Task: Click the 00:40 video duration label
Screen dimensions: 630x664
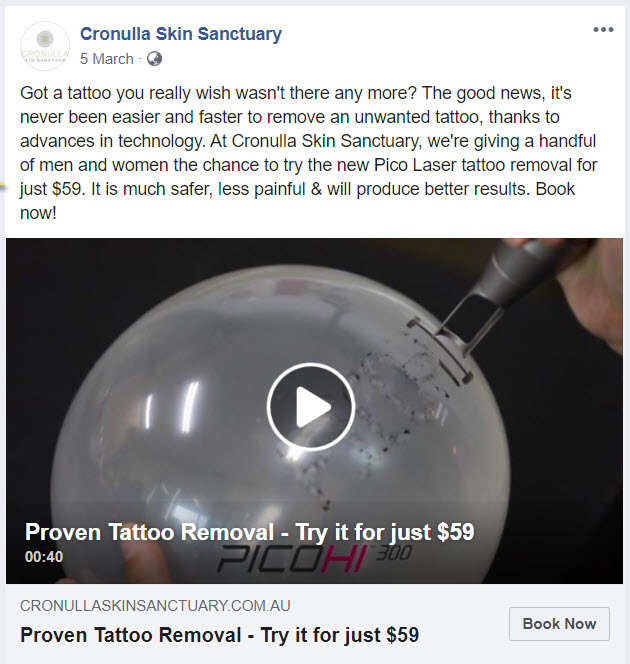Action: 44,556
